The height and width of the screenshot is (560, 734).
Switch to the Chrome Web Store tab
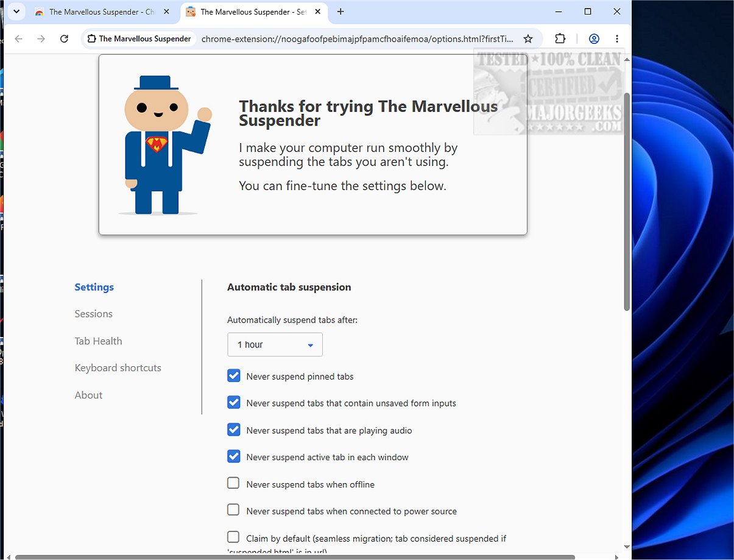click(x=102, y=12)
